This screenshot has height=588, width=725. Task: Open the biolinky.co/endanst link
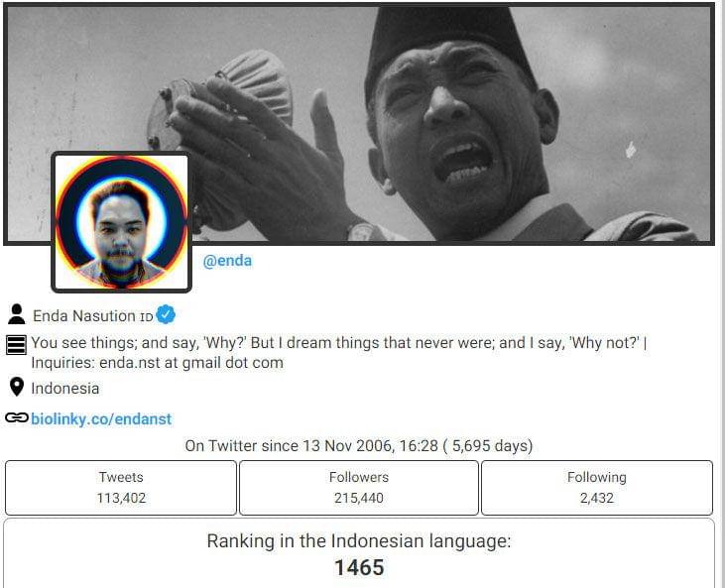point(101,419)
